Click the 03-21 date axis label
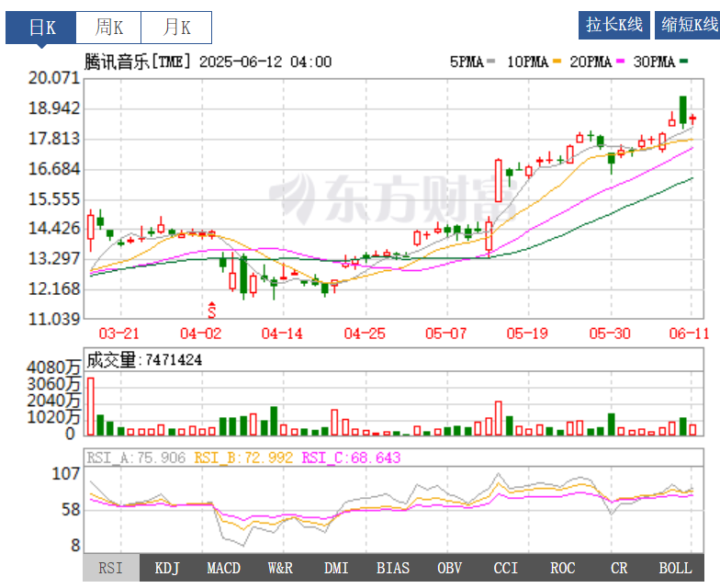 [119, 334]
